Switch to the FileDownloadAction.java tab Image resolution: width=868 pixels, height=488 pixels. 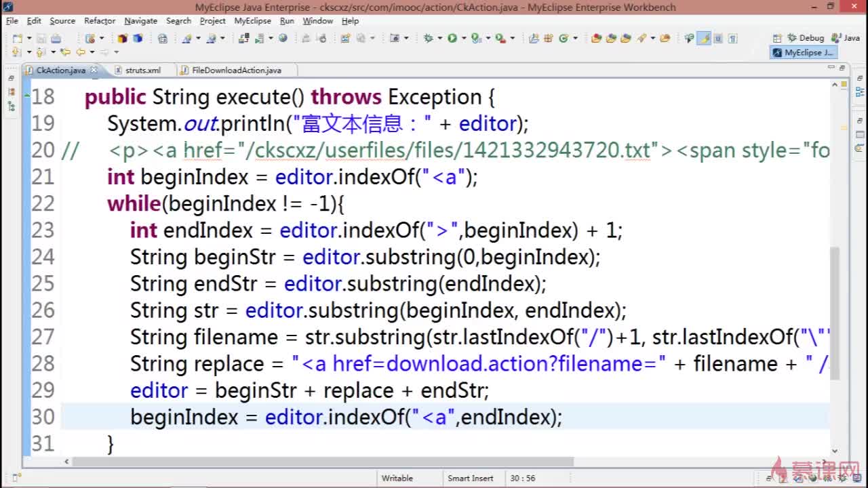(236, 70)
